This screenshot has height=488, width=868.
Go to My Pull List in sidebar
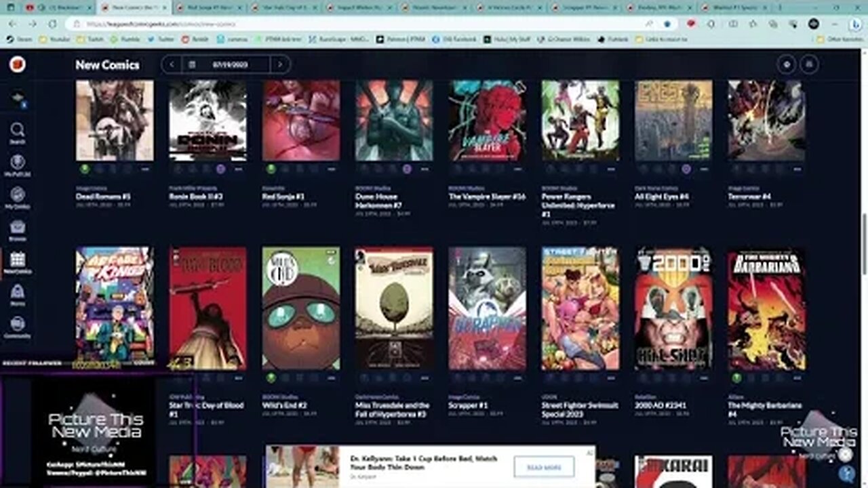(18, 165)
